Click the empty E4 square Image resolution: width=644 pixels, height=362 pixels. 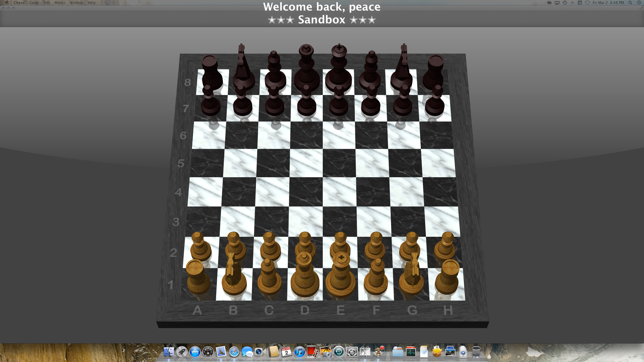339,192
